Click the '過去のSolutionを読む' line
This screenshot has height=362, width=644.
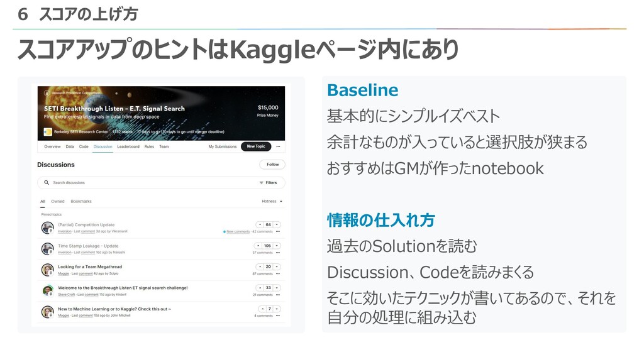402,246
